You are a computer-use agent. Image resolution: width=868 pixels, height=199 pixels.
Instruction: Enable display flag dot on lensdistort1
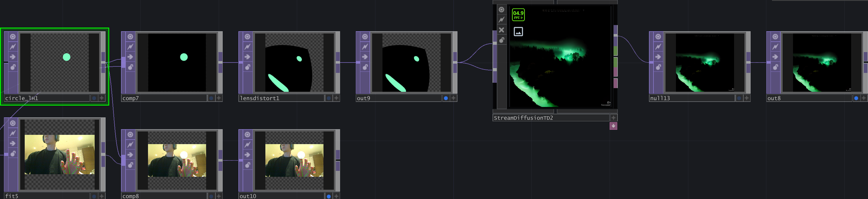point(329,98)
